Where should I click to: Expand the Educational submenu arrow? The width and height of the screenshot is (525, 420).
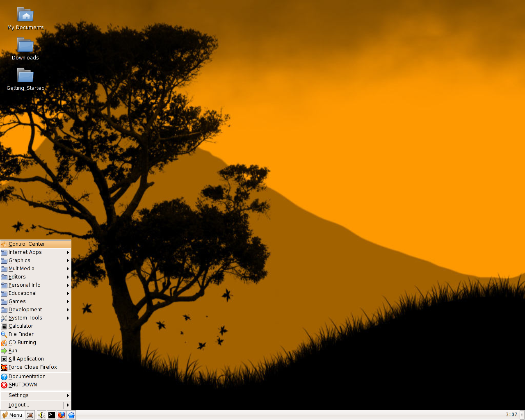point(68,293)
